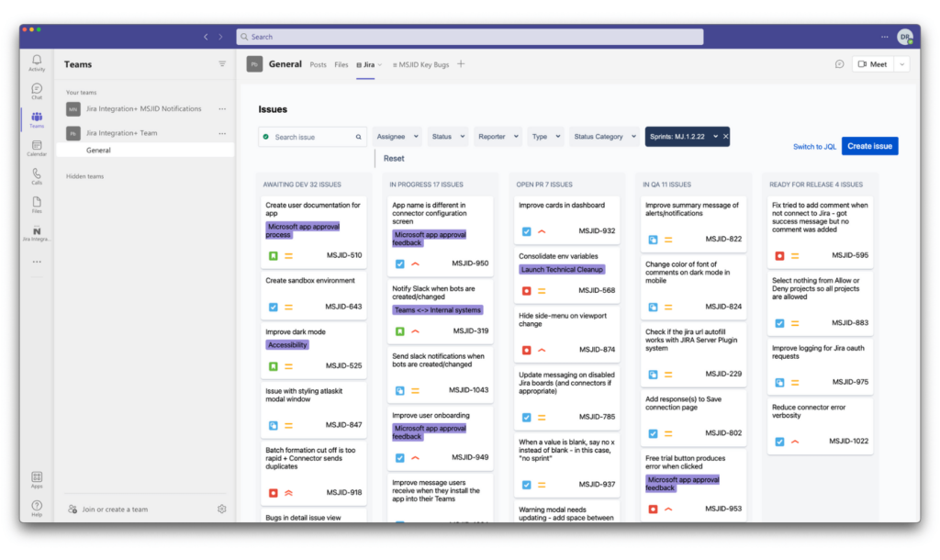This screenshot has width=940, height=560.
Task: Expand Hidden teams section
Action: pos(84,176)
